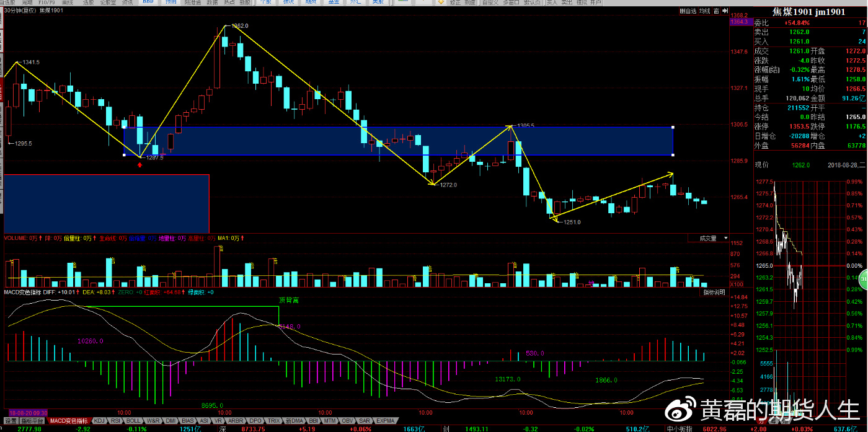Toggle the 均线 moving average display
The image size is (868, 432).
(x=704, y=11)
